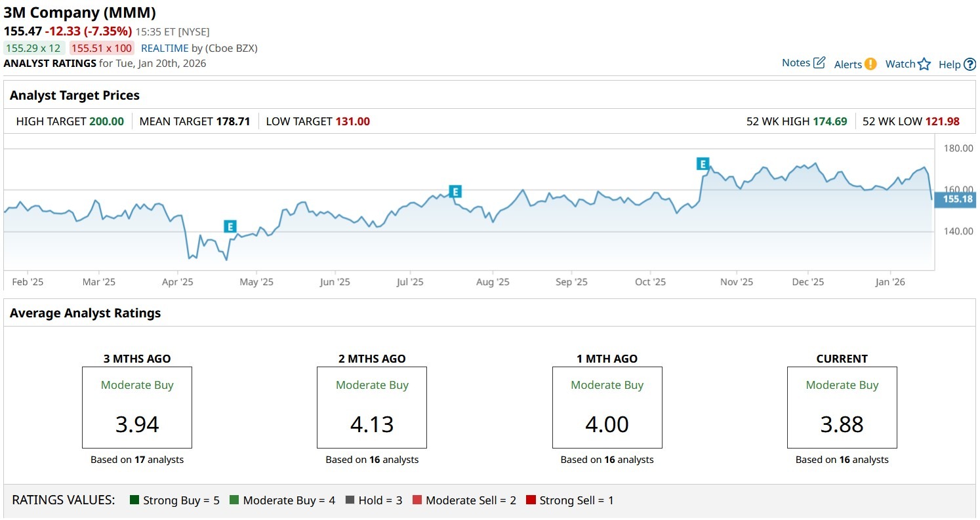
Task: Select the earnings E marker near April '25
Action: pyautogui.click(x=230, y=226)
